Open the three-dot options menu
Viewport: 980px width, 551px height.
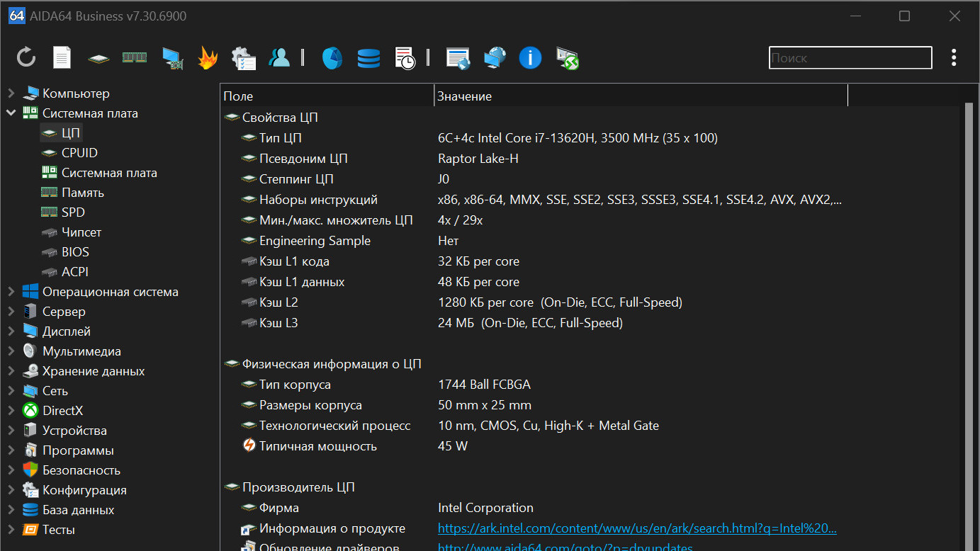954,58
